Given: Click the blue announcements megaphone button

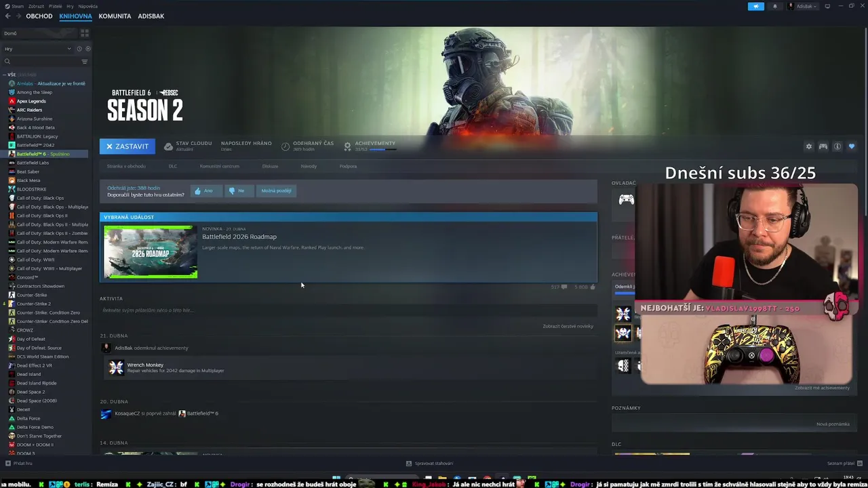Looking at the screenshot, I should click(755, 6).
